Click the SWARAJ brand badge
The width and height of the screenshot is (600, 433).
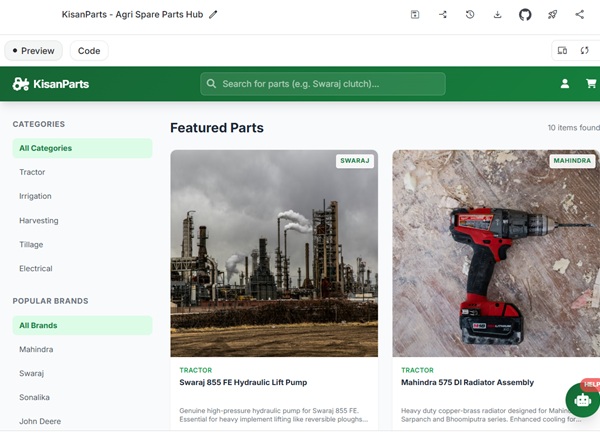click(355, 161)
